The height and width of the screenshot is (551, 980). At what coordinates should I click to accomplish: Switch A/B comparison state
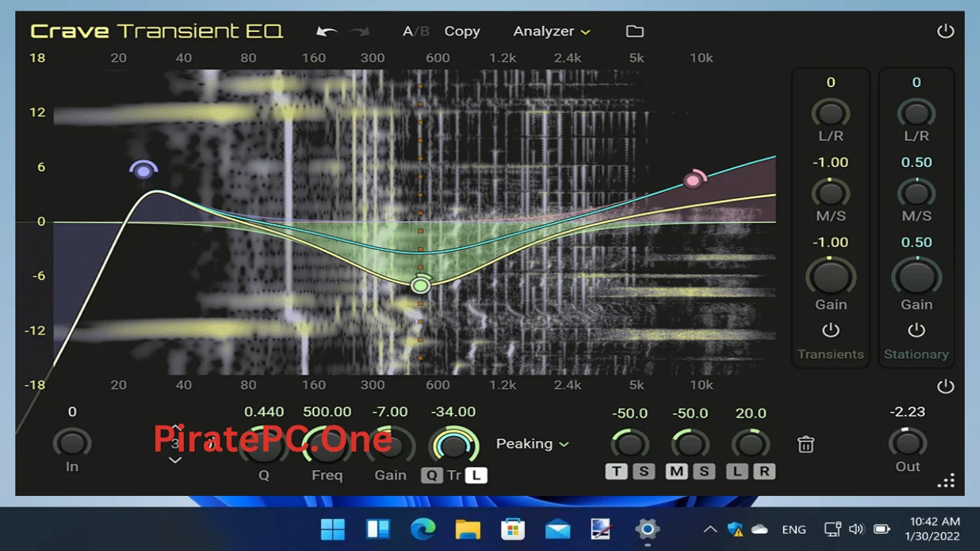pos(416,31)
